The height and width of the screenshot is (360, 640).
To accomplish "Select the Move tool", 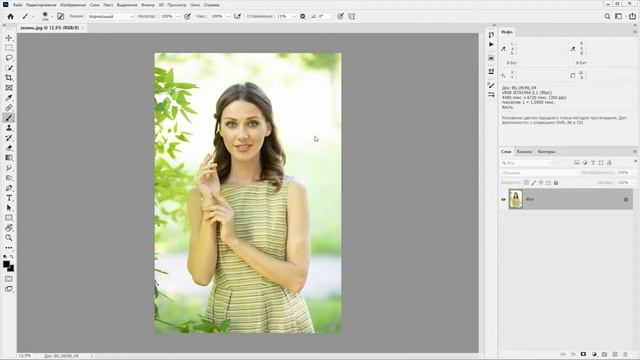I will point(9,38).
